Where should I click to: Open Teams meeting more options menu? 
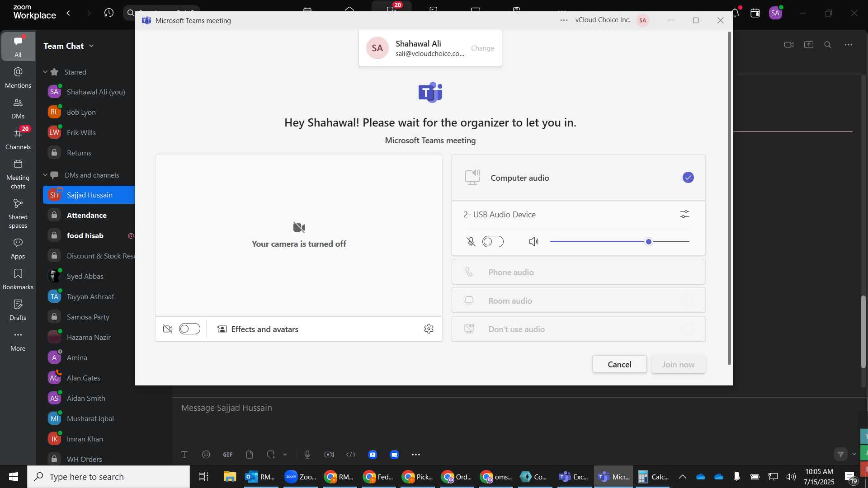tap(564, 20)
